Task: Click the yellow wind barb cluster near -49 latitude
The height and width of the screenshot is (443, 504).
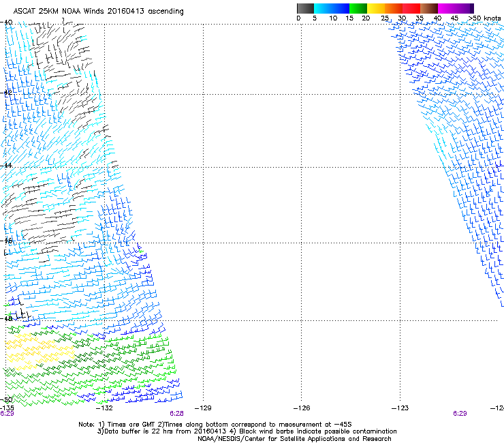Action: click(39, 351)
